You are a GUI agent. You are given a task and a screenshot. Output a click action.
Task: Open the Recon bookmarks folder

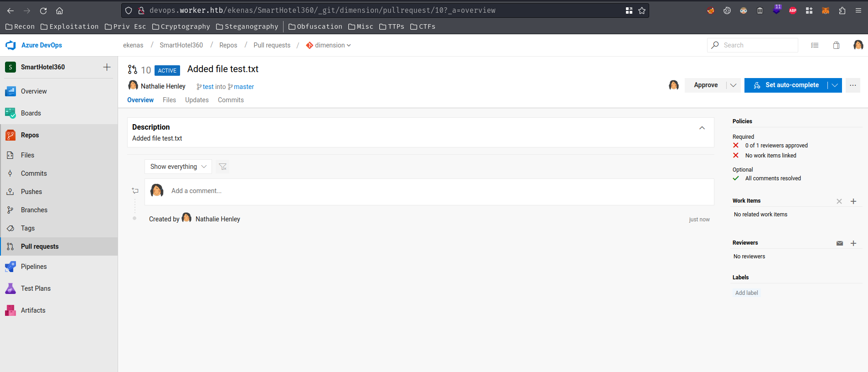(x=20, y=26)
